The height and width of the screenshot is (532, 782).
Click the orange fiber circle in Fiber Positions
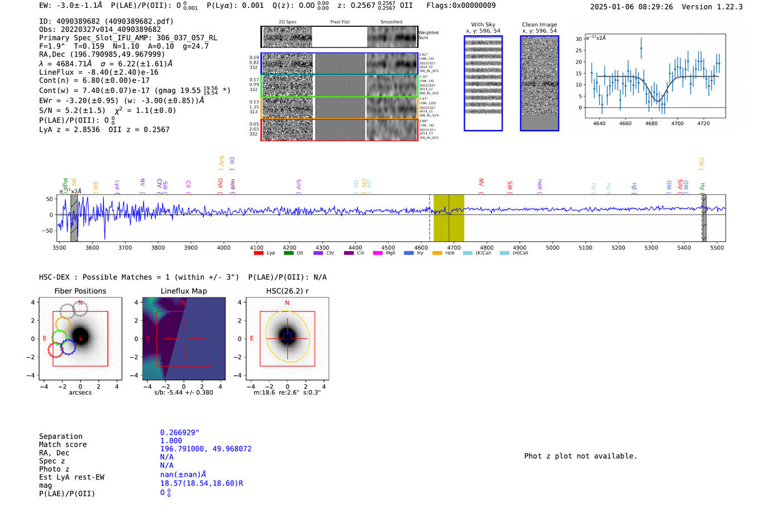click(63, 324)
